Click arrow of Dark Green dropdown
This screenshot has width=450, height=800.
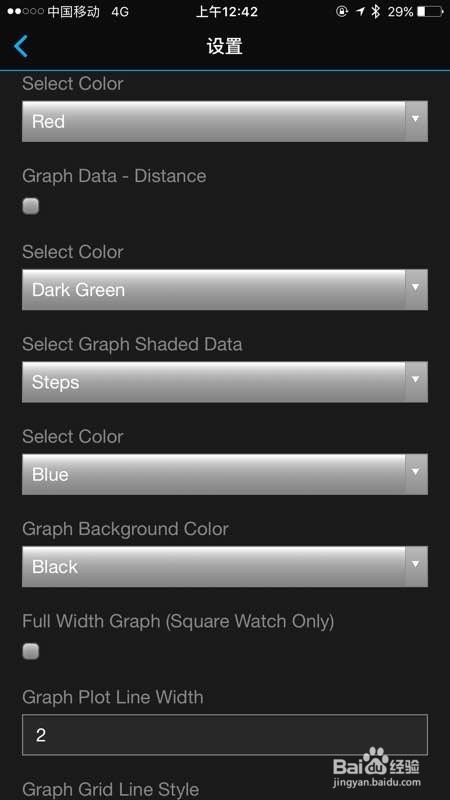(x=416, y=288)
